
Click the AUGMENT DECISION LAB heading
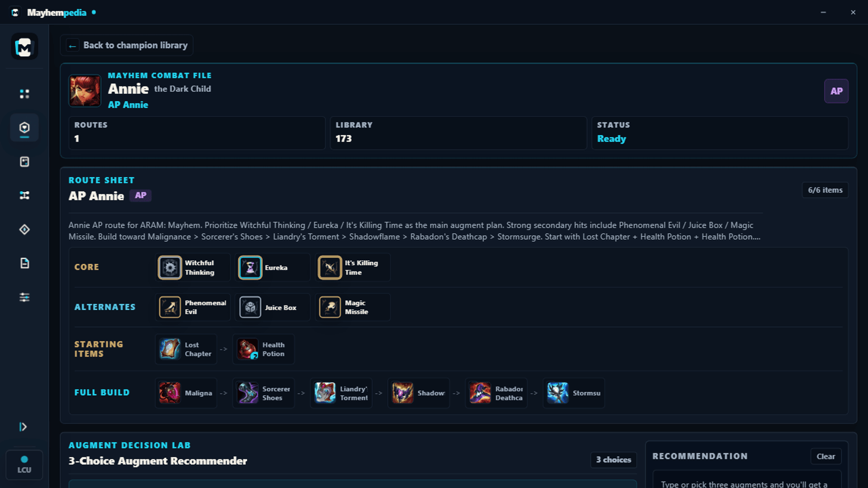129,445
